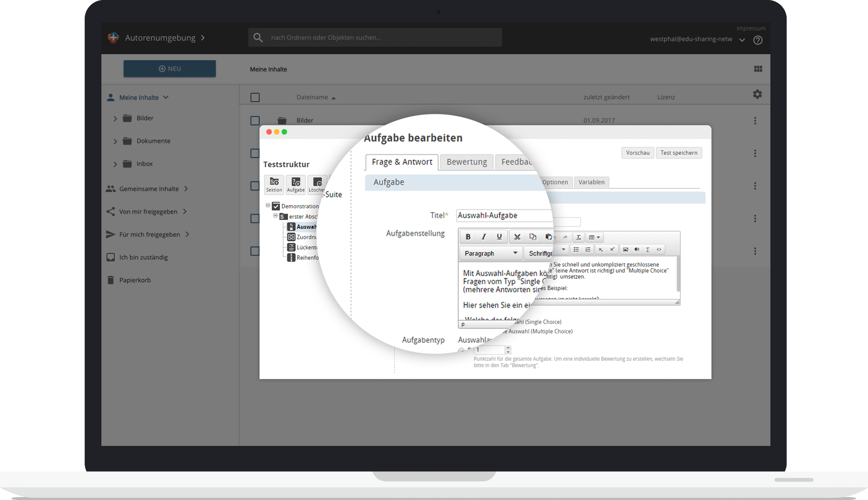Switch to the Frage & Antwort tab
The width and height of the screenshot is (868, 500).
[402, 162]
